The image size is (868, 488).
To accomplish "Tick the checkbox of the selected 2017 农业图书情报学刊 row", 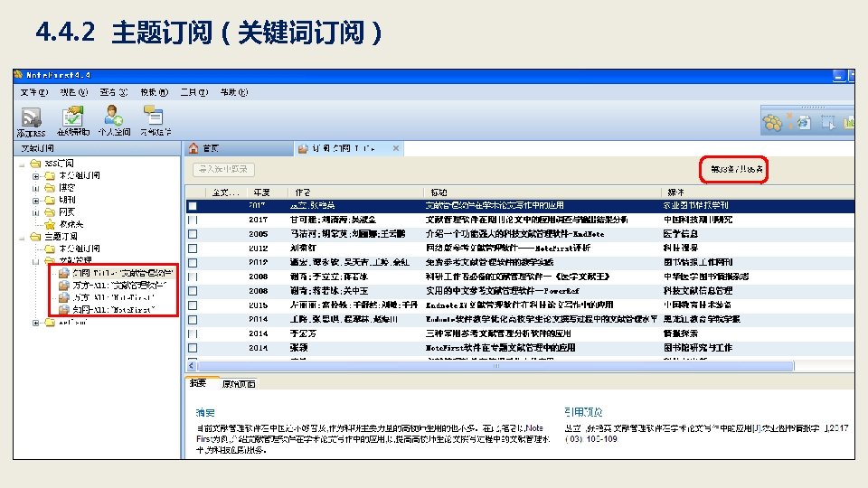I will pos(193,206).
